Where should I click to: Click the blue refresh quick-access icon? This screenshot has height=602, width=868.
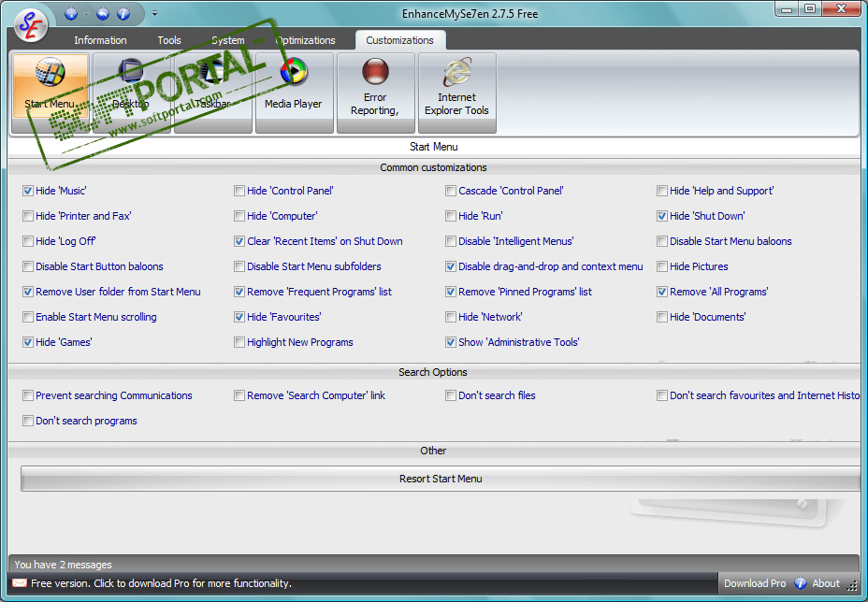(103, 14)
